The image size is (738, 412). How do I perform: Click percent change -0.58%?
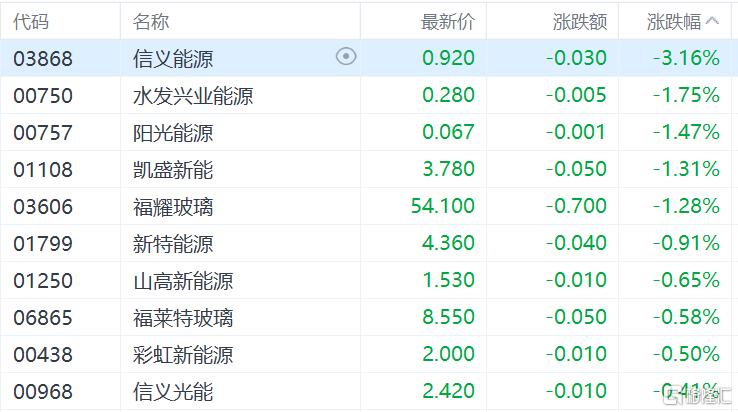coord(687,317)
